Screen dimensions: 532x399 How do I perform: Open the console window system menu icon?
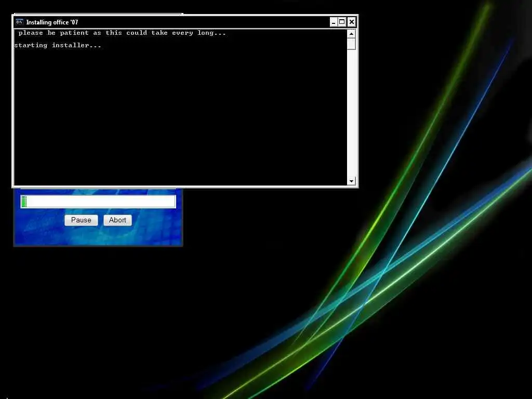point(19,22)
